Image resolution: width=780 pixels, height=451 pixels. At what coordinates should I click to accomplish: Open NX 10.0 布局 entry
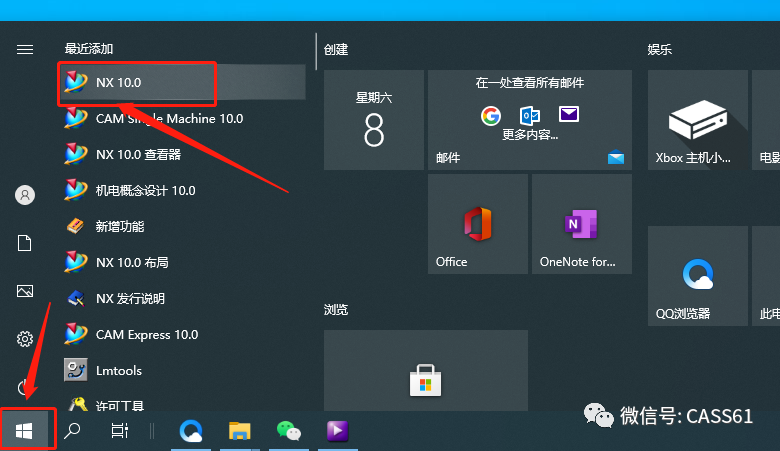tap(182, 262)
